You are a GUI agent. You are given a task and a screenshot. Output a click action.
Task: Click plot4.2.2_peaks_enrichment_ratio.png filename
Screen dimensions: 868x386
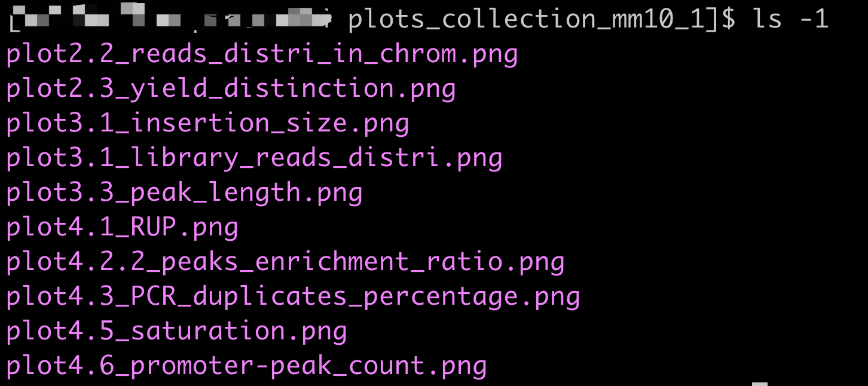coord(285,262)
